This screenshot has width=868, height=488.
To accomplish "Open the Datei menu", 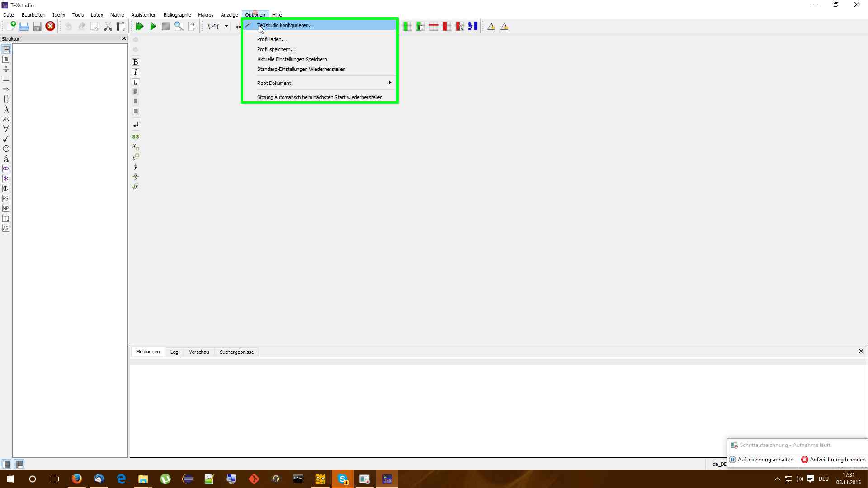I will (x=9, y=15).
